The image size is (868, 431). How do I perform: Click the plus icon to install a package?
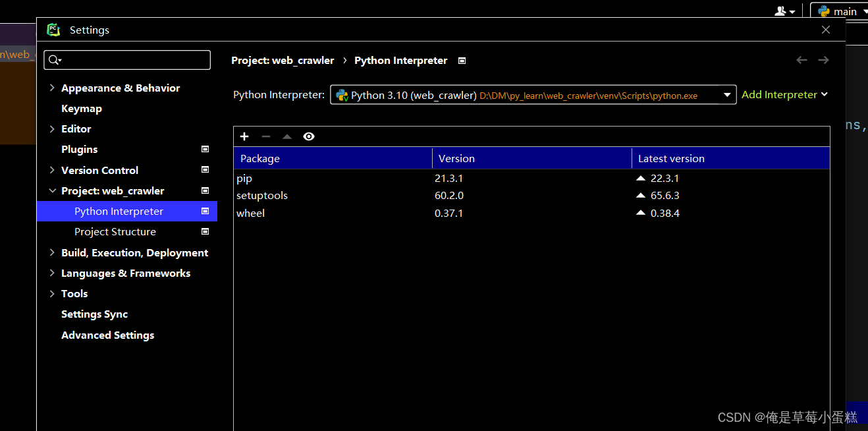244,136
